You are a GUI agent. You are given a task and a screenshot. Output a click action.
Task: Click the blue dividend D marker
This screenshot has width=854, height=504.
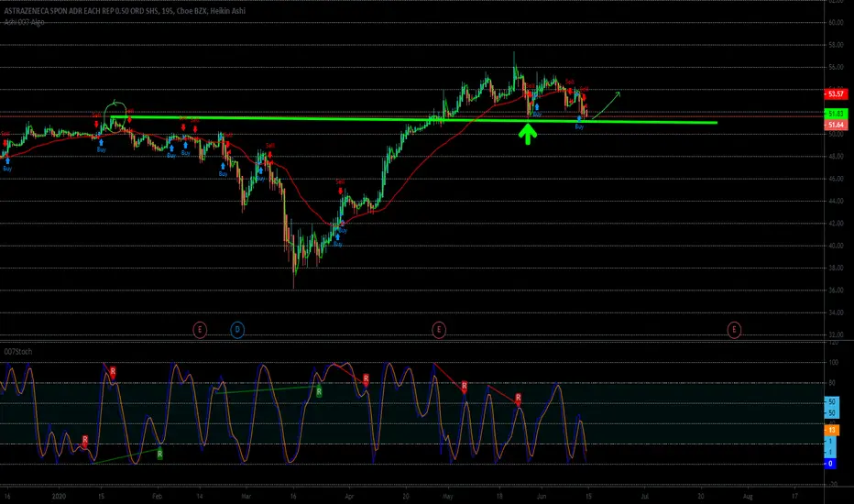[x=237, y=330]
